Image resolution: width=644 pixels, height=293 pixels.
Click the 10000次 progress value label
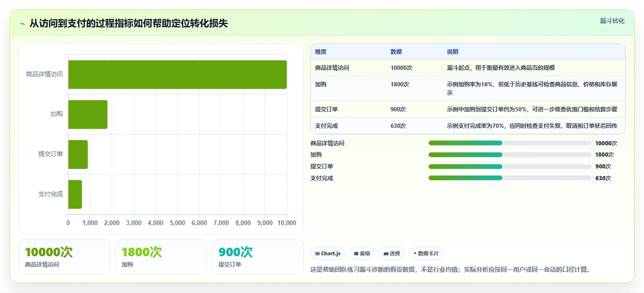pos(606,143)
